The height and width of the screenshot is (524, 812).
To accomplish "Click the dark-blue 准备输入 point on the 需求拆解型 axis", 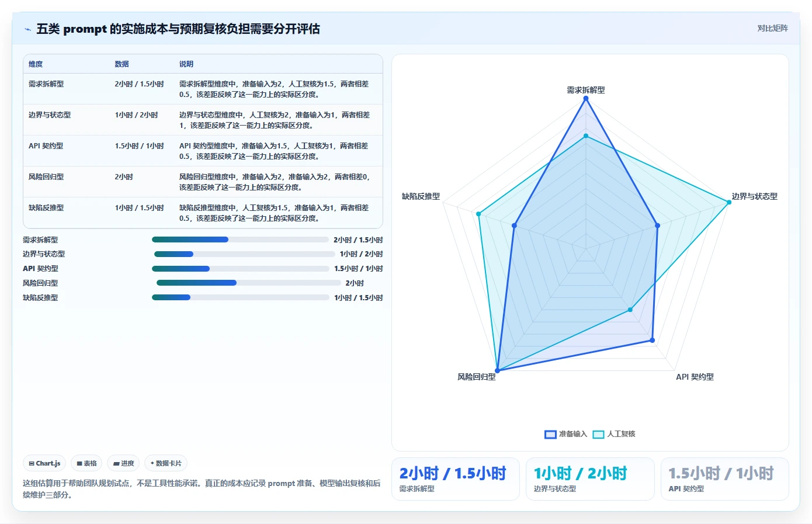I will [x=586, y=98].
